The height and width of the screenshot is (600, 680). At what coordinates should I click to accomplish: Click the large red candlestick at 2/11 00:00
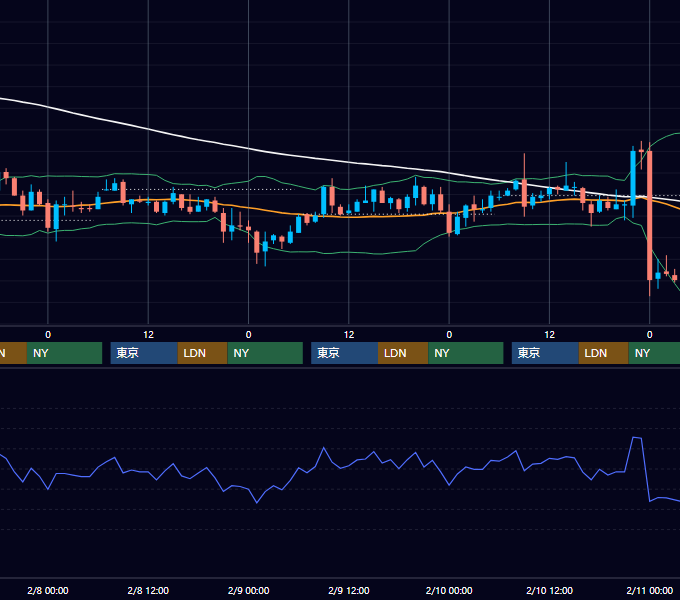(650, 215)
